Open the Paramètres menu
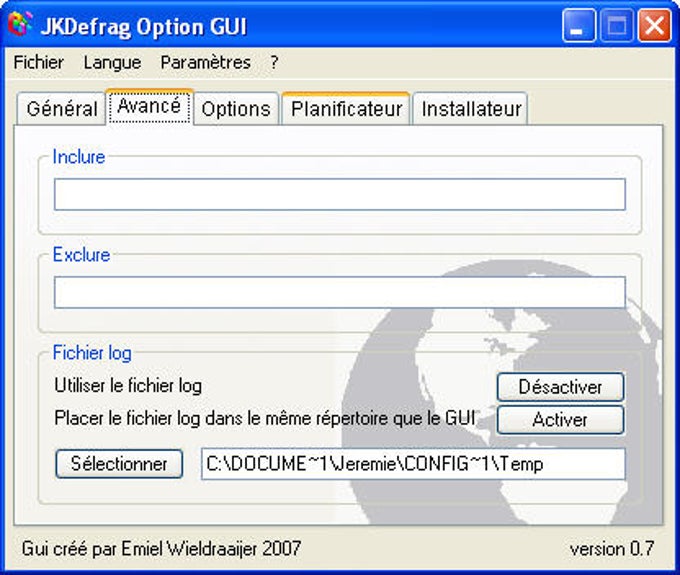 tap(206, 62)
